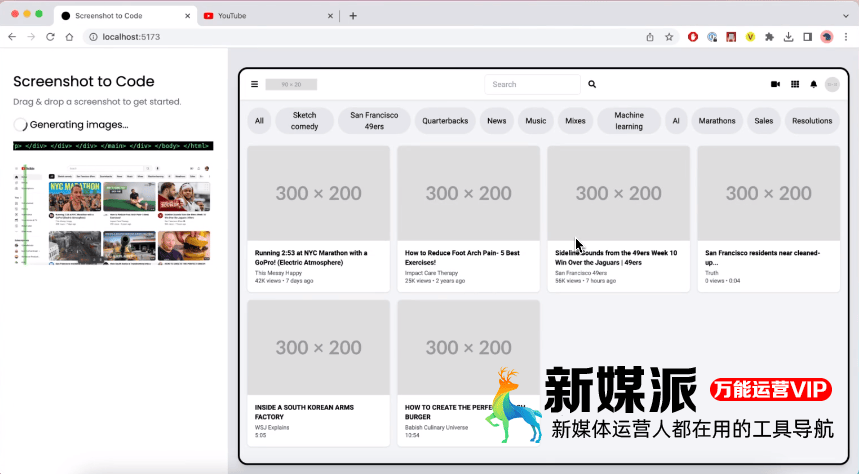Select the Music chip

coord(536,121)
